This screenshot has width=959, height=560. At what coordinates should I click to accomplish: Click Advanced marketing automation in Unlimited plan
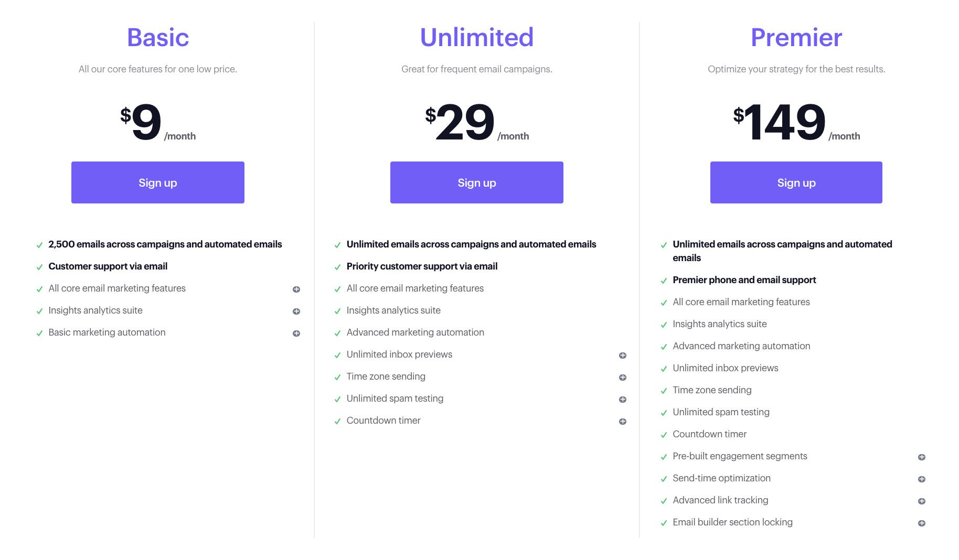coord(415,332)
